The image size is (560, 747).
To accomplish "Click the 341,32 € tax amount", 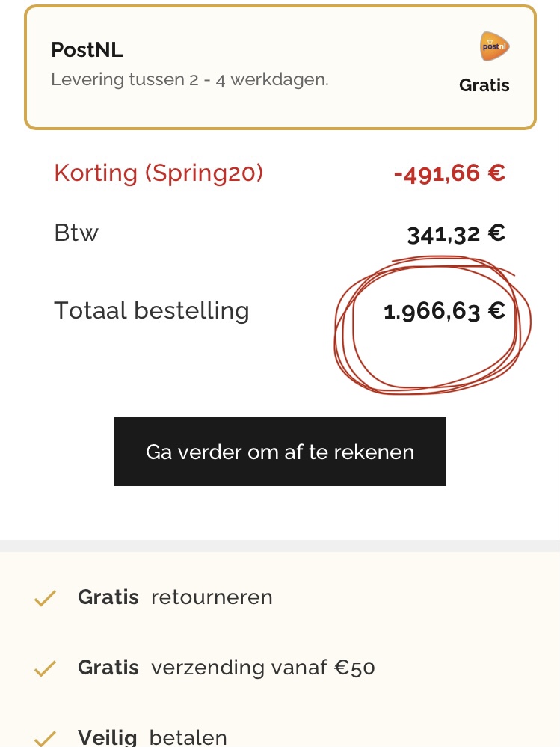I will point(456,234).
